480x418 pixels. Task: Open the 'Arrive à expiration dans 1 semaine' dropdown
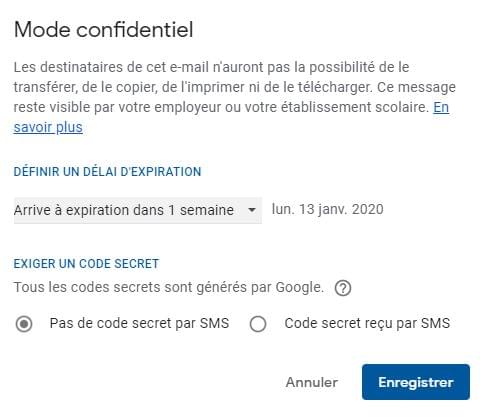[x=138, y=210]
